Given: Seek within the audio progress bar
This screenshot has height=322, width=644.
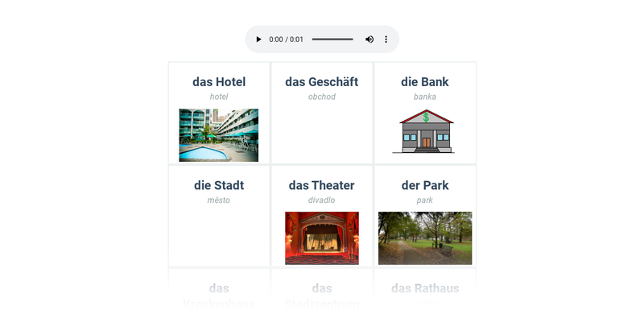Looking at the screenshot, I should (x=332, y=39).
